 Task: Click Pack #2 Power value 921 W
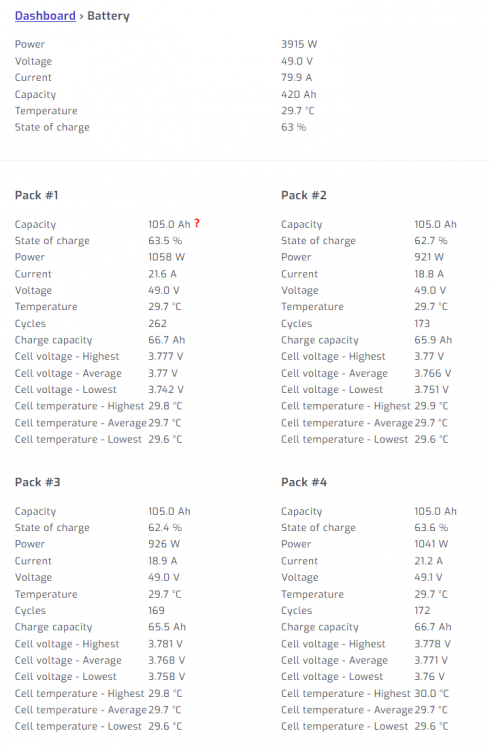429,257
